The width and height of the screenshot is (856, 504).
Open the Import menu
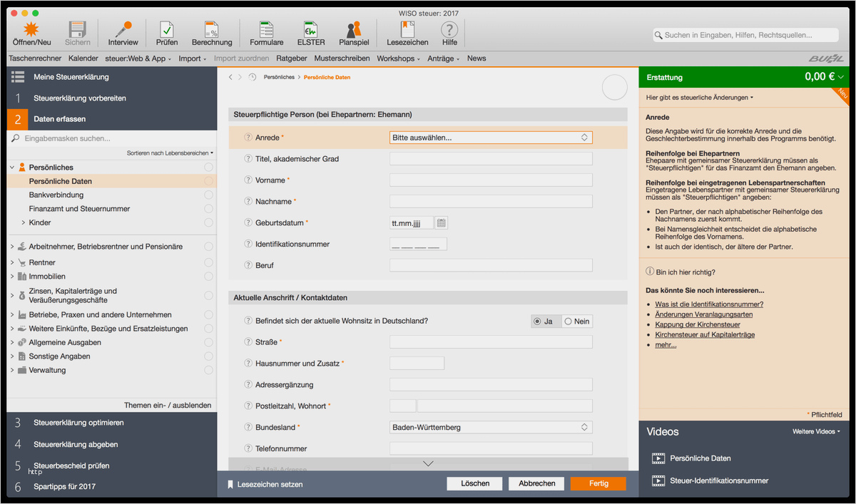tap(192, 58)
